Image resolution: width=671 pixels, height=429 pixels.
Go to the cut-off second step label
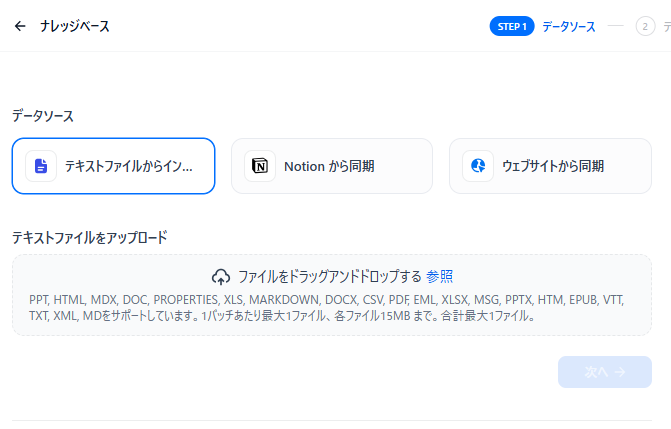click(666, 27)
